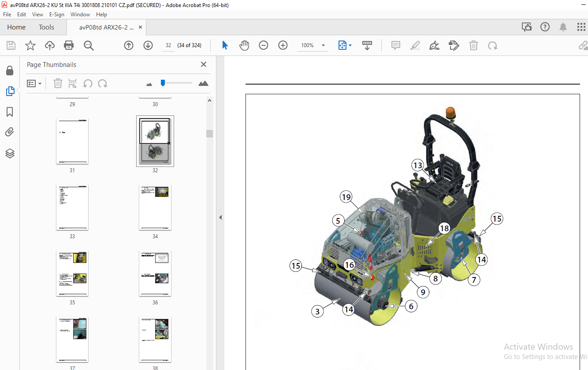588x370 pixels.
Task: Select page 34 thumbnail
Action: 155,207
